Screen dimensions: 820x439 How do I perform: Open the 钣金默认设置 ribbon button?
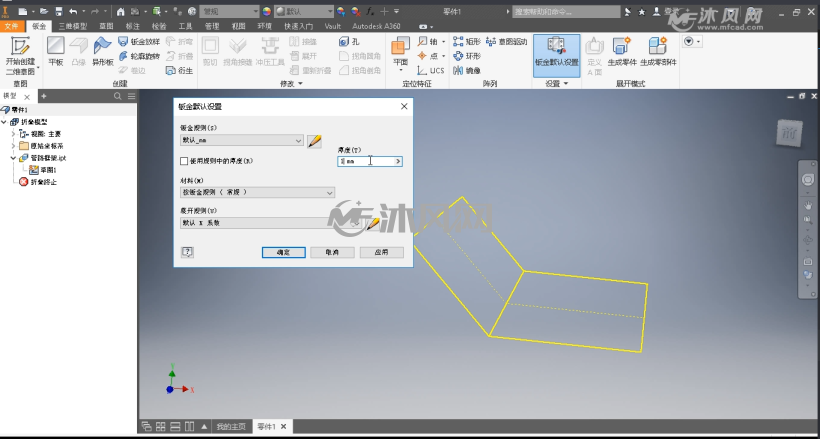click(x=556, y=52)
